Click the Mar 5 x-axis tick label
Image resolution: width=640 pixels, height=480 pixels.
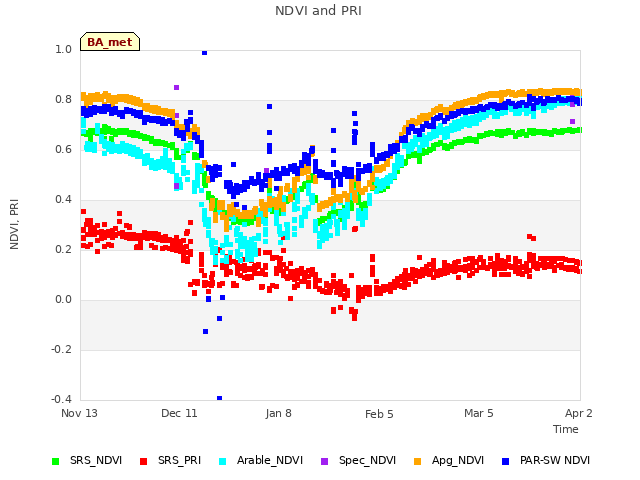(479, 413)
